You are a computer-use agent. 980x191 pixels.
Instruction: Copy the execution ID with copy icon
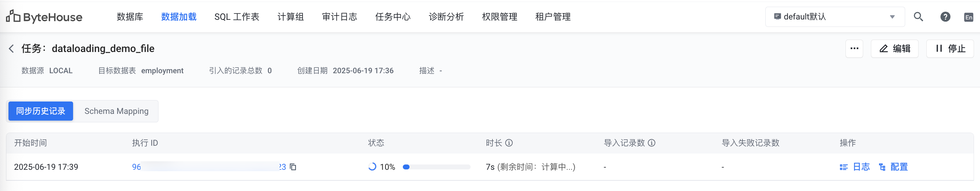[x=293, y=167]
